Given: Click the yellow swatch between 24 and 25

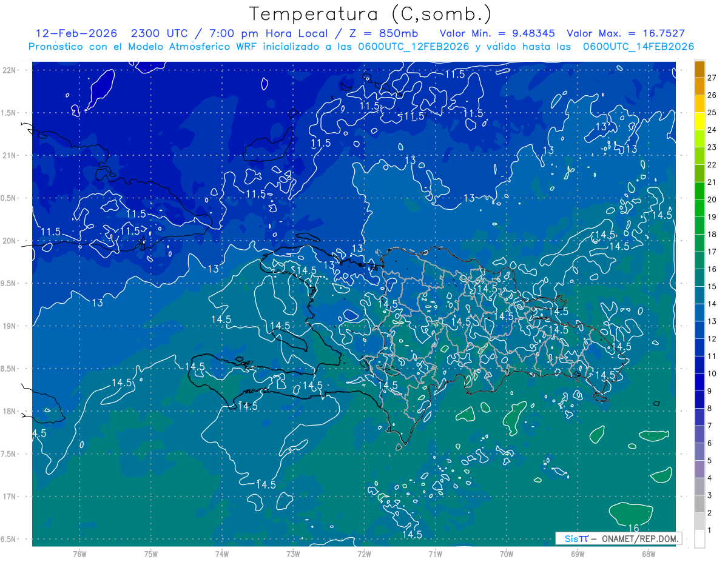Looking at the screenshot, I should (699, 121).
